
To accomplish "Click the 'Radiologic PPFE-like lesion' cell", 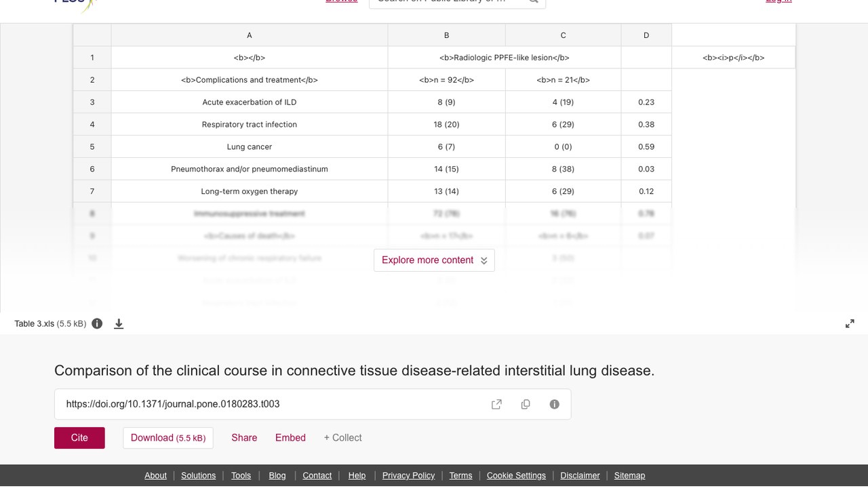I will (x=505, y=58).
